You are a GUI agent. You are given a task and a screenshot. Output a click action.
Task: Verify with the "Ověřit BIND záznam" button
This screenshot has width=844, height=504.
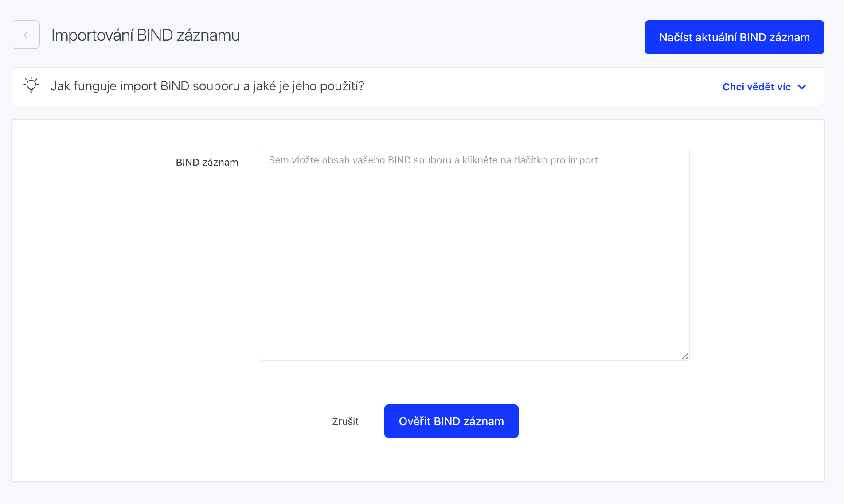point(451,421)
